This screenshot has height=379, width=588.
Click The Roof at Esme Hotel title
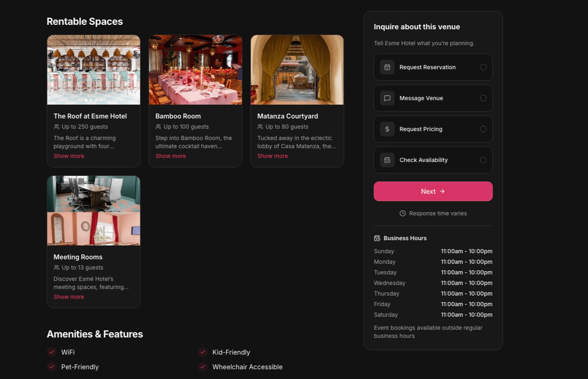tap(90, 116)
